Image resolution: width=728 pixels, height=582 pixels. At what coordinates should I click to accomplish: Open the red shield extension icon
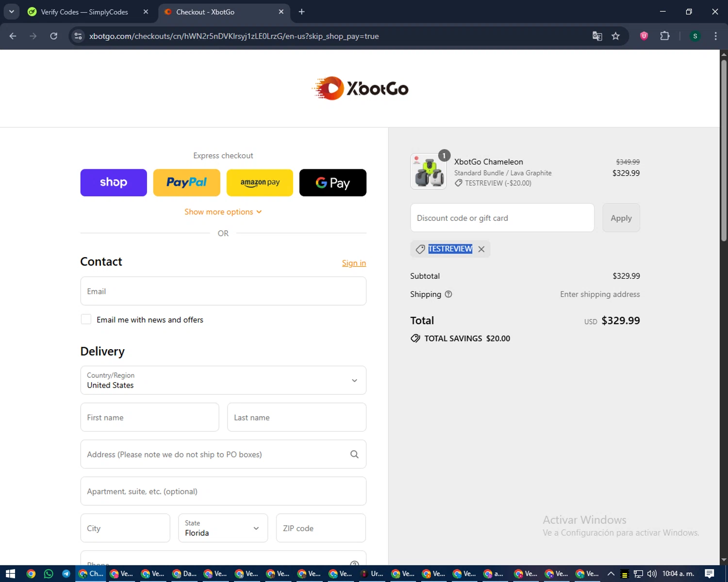(644, 36)
